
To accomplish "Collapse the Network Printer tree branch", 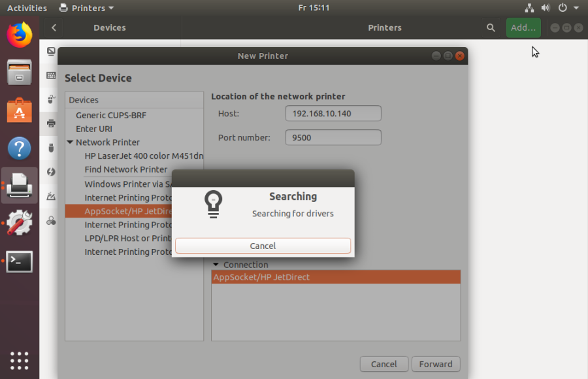I will point(70,142).
